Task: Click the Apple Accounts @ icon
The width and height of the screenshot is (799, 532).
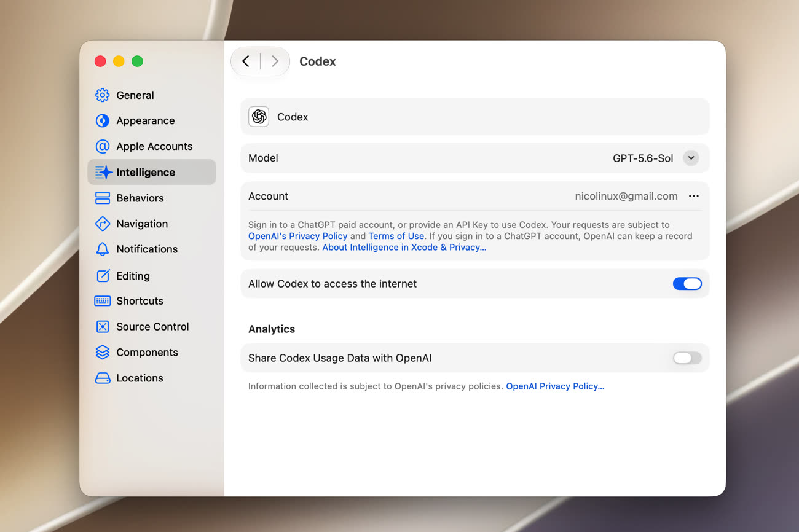Action: (103, 146)
